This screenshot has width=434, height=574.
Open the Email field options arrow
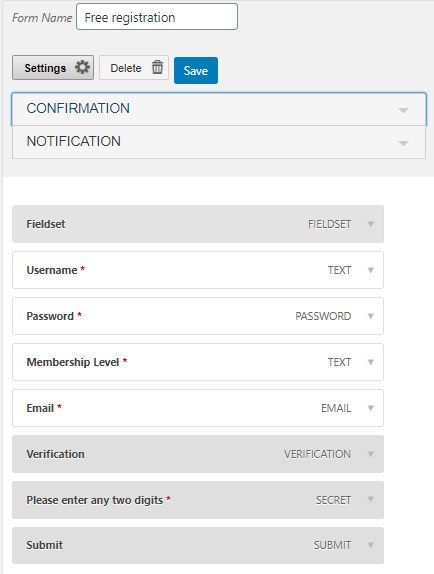(x=371, y=408)
